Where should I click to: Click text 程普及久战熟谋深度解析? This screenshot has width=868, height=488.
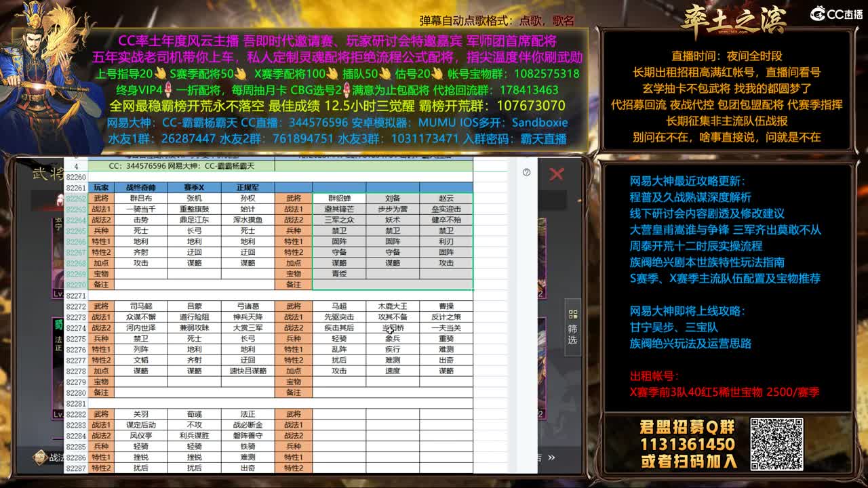point(690,197)
